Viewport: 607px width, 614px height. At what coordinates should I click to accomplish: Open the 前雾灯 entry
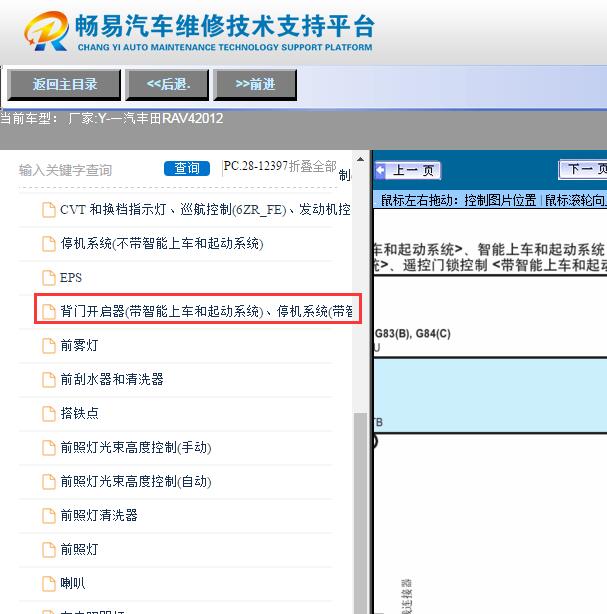(x=79, y=345)
